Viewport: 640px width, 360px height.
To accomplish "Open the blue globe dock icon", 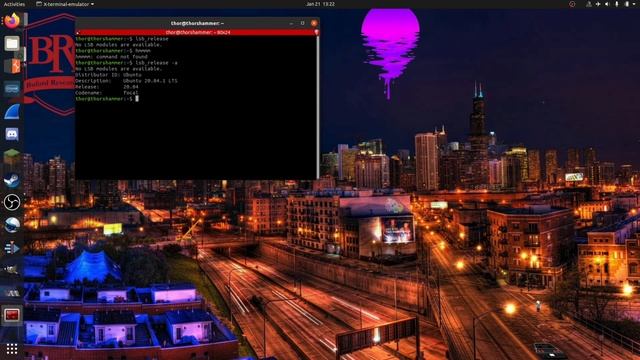I will tap(12, 225).
